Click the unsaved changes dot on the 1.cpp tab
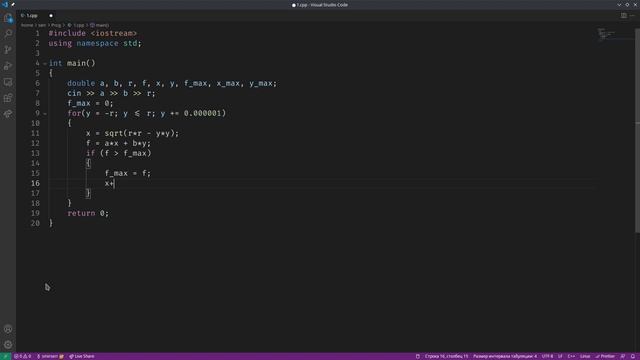The height and width of the screenshot is (360, 640). [x=51, y=16]
